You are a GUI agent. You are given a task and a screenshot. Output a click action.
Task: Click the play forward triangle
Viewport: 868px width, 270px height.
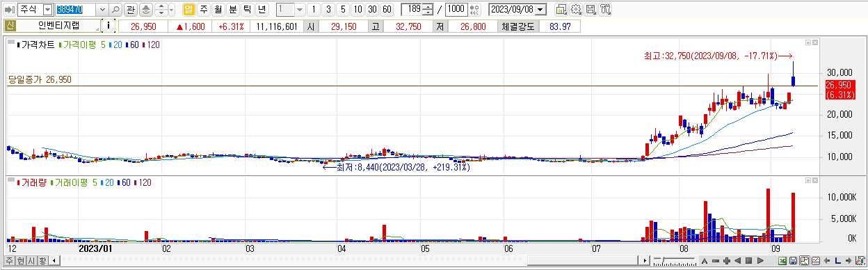pos(760,261)
